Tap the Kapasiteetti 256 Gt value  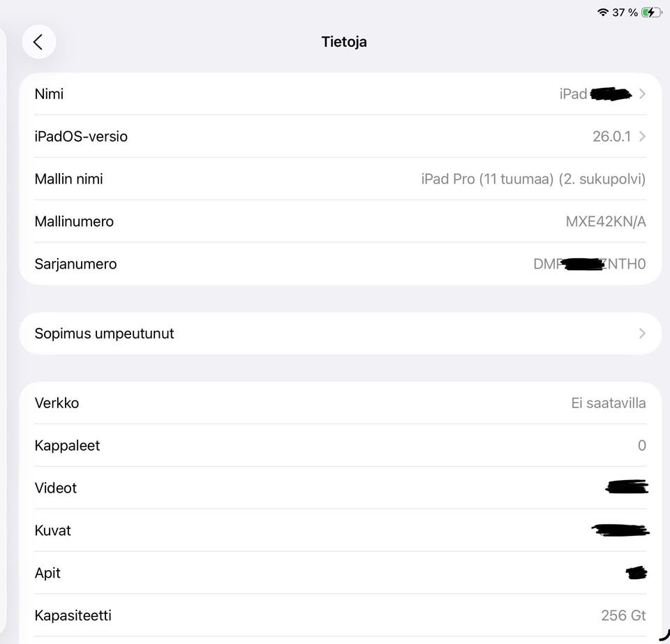623,616
